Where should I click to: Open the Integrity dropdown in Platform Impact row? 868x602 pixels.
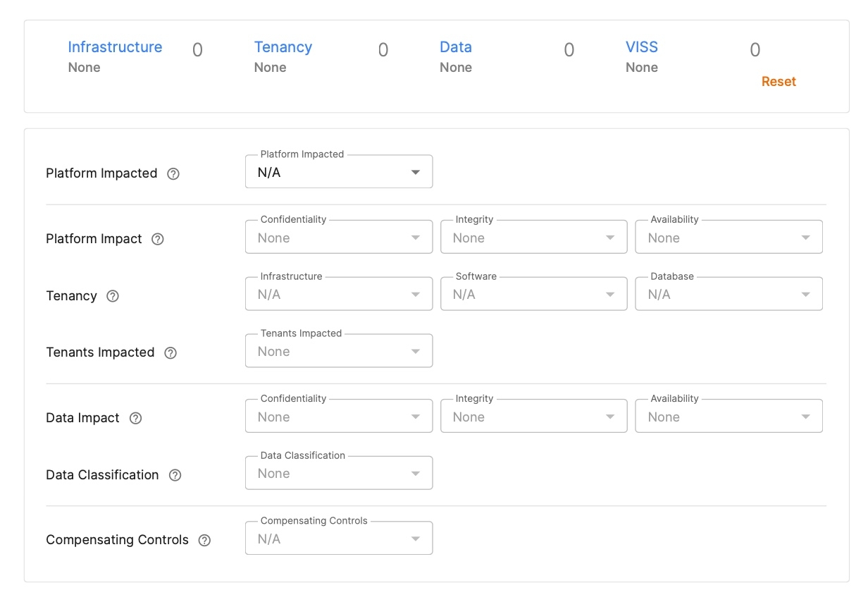(533, 237)
